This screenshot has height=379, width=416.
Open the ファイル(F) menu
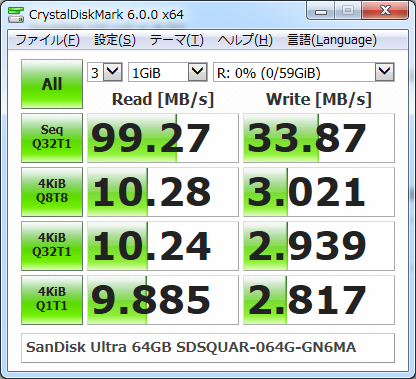coord(48,40)
